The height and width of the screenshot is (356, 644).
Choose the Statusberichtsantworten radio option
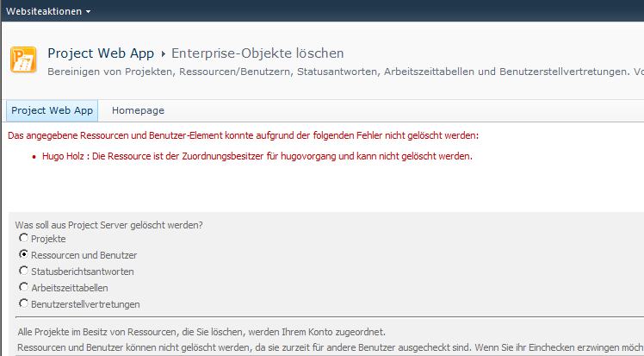point(23,271)
